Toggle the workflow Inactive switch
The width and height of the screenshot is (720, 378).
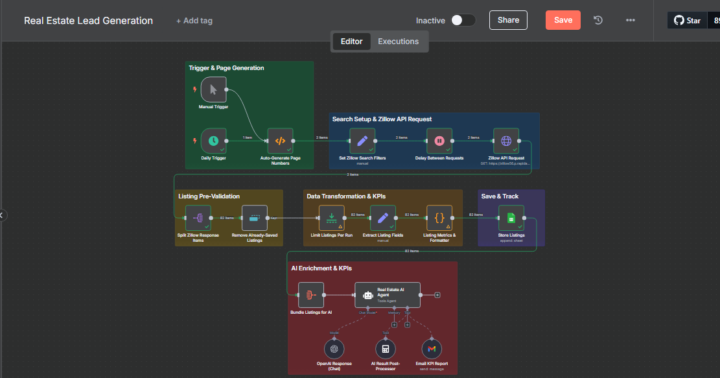click(463, 20)
